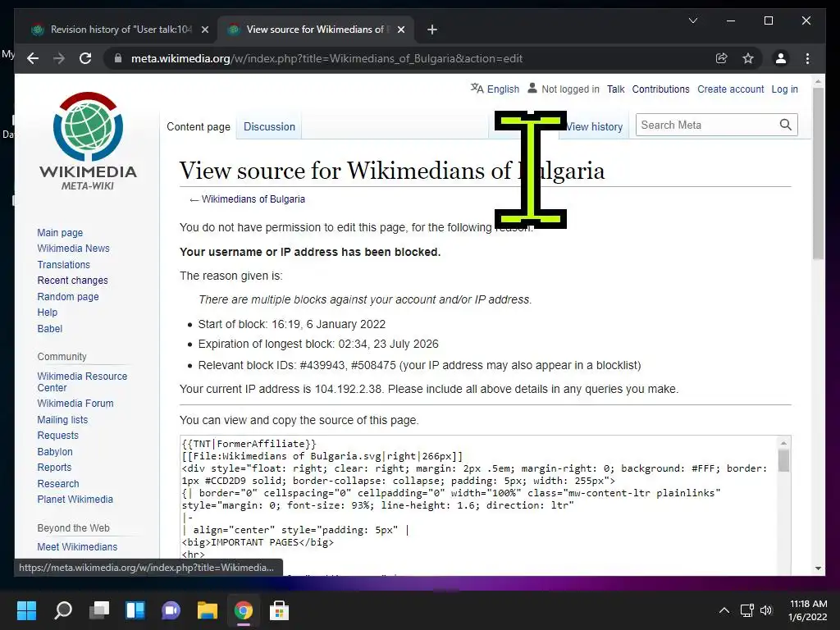The image size is (840, 630).
Task: Open Content page tab
Action: pyautogui.click(x=199, y=126)
